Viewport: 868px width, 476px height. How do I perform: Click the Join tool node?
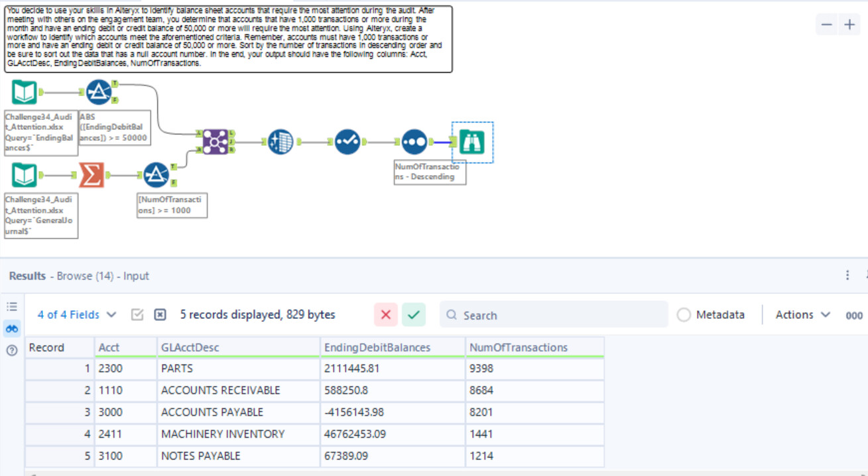216,142
